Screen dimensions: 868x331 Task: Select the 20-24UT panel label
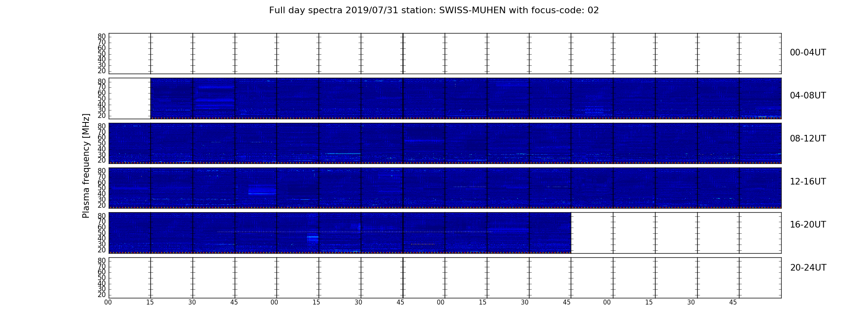[x=808, y=268]
